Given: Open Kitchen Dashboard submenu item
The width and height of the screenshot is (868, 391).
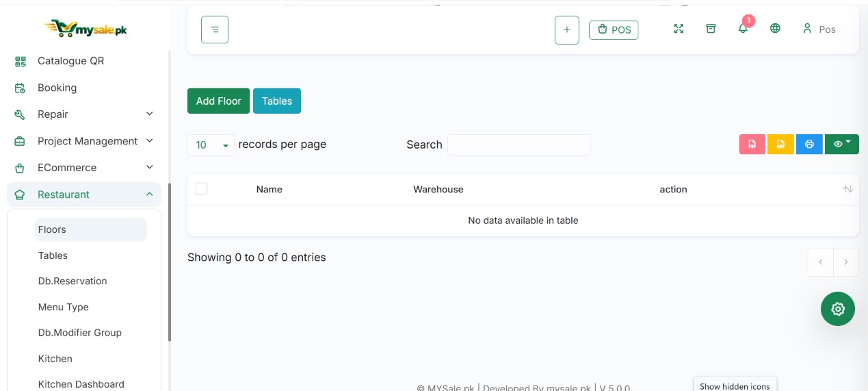Looking at the screenshot, I should (x=81, y=384).
